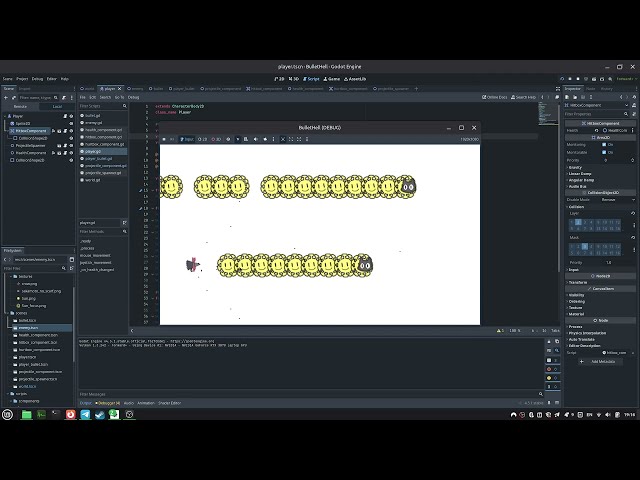Mute game audio via speaker icon
Screen dimensions: 640x480
pos(256,139)
